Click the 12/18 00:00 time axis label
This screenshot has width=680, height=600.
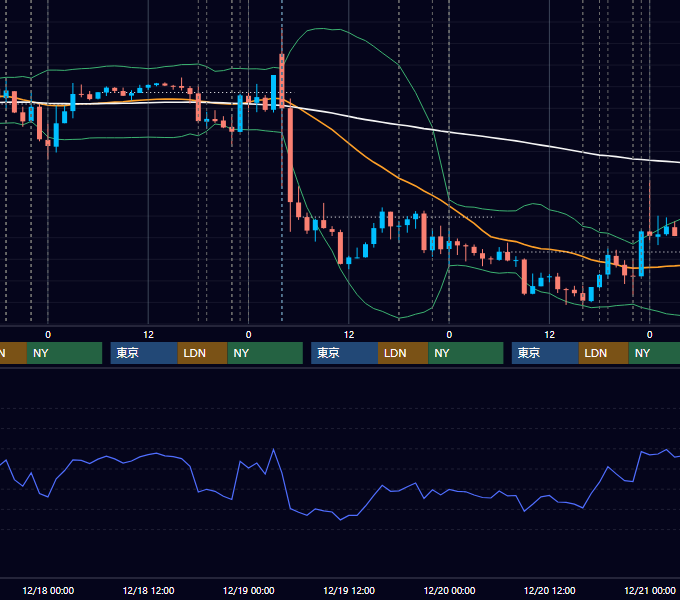(x=48, y=590)
